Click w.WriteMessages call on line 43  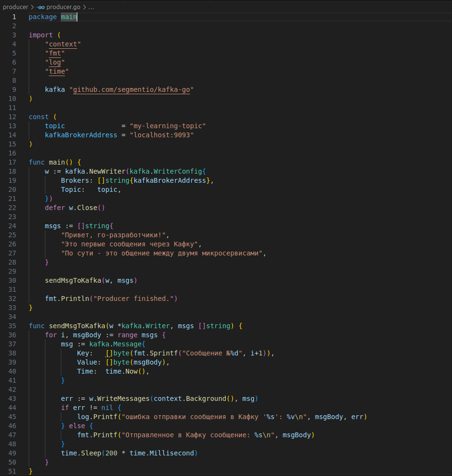pyautogui.click(x=119, y=399)
